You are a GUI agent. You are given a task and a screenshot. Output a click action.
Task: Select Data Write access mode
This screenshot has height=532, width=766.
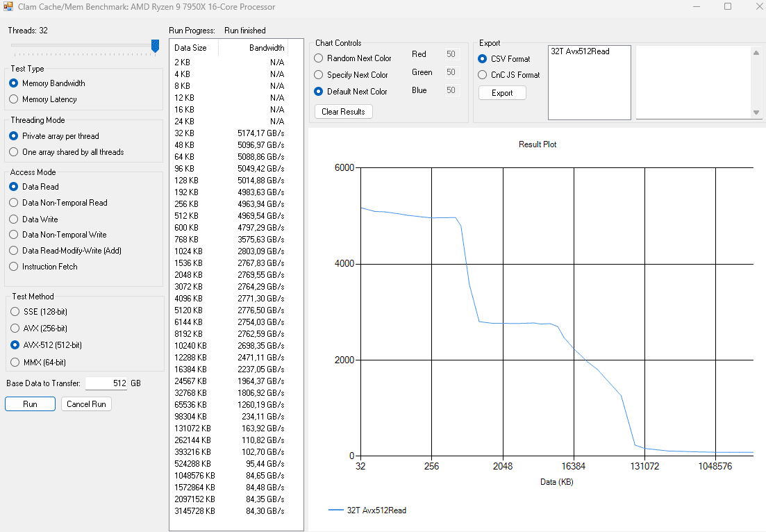(34, 219)
